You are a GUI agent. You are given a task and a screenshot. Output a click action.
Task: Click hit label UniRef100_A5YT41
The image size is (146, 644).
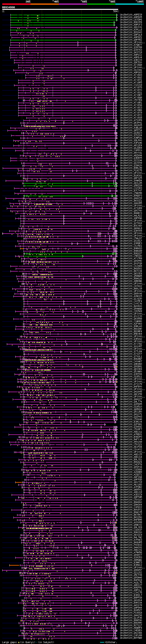tap(131, 153)
